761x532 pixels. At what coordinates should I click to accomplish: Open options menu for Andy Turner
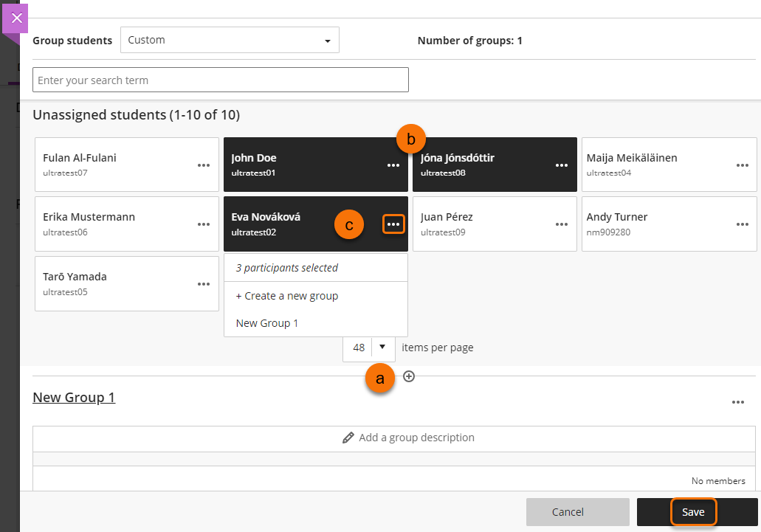click(743, 224)
